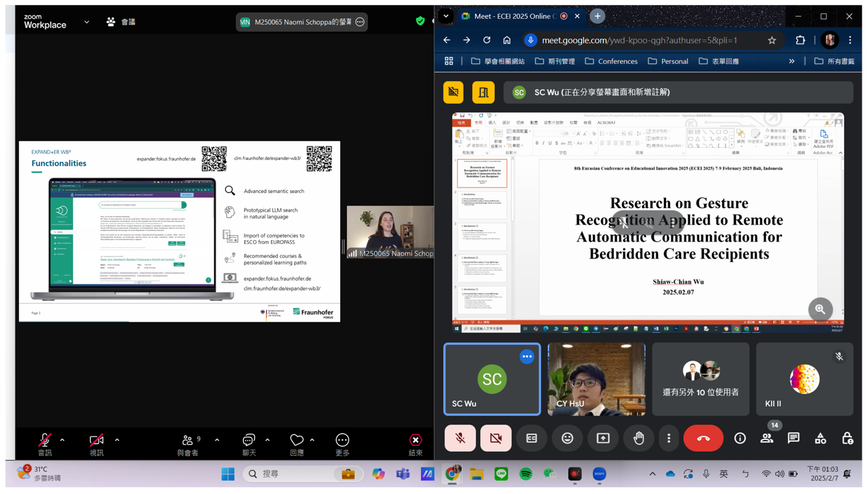This screenshot has width=868, height=494.
Task: Open the Conferences bookmarks folder
Action: [x=611, y=61]
